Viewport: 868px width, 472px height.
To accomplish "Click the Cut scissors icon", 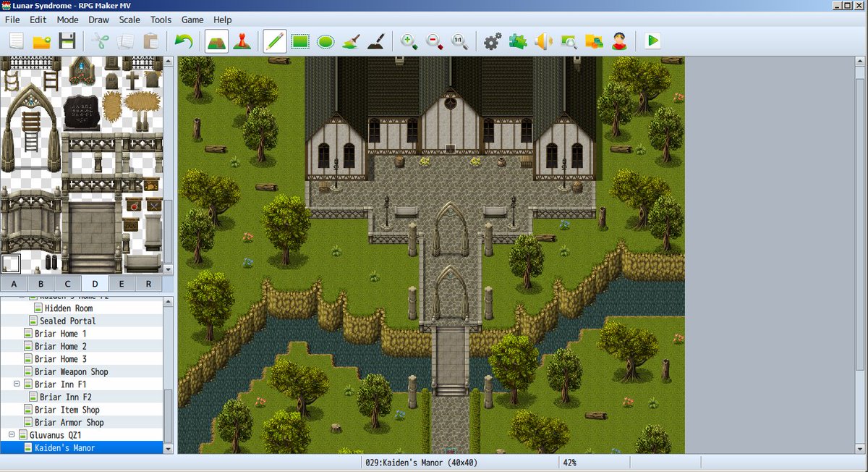I will coord(101,41).
